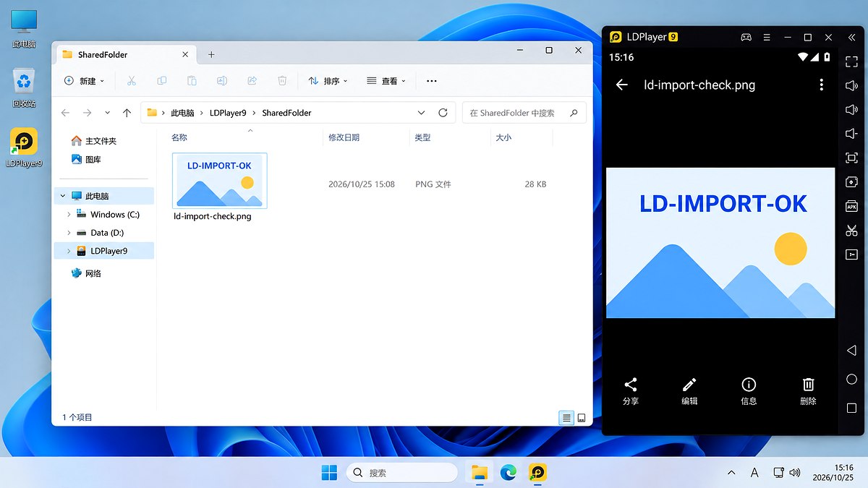
Task: Install APK using LDPlayer sidebar icon
Action: click(851, 207)
